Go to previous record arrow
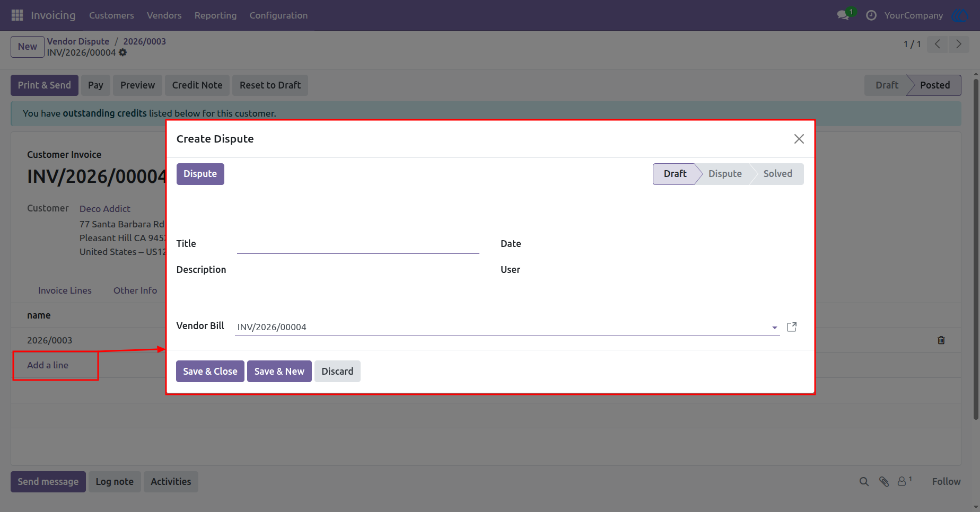980x512 pixels. pos(938,44)
